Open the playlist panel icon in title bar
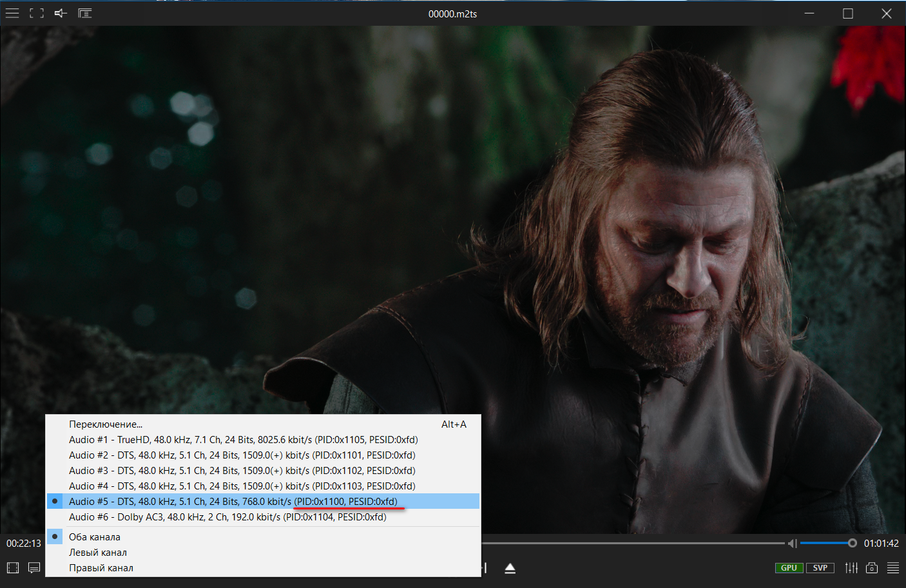This screenshot has width=906, height=588. (85, 14)
